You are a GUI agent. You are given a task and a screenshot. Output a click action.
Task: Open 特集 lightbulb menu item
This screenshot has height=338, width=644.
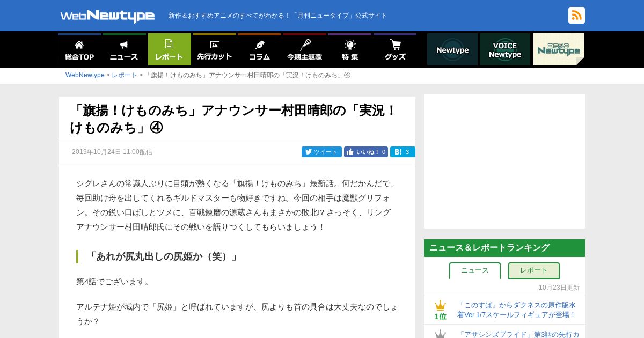[x=349, y=50]
